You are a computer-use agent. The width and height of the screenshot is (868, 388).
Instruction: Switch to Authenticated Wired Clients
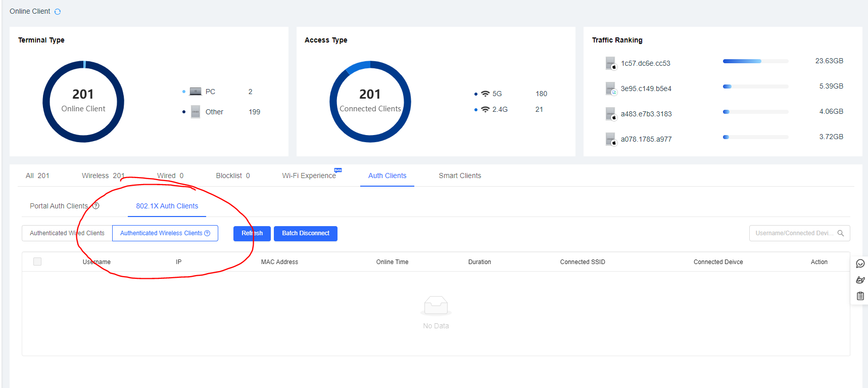(67, 233)
